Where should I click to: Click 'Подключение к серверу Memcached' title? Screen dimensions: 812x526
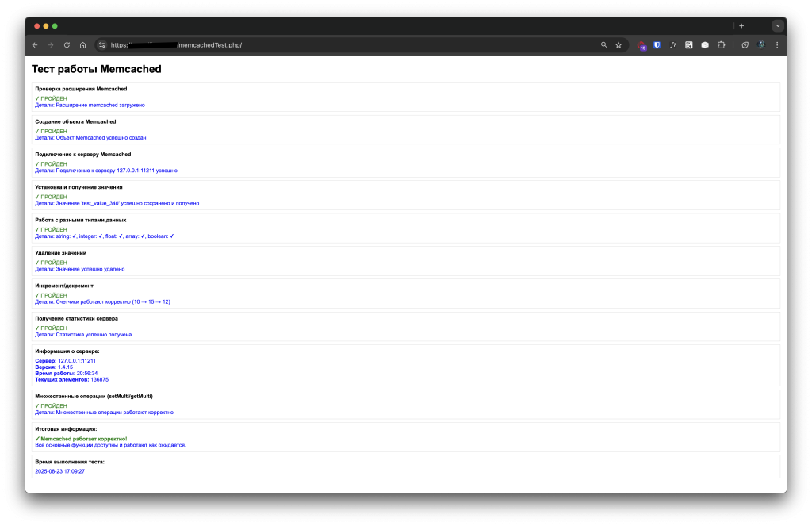[82, 155]
